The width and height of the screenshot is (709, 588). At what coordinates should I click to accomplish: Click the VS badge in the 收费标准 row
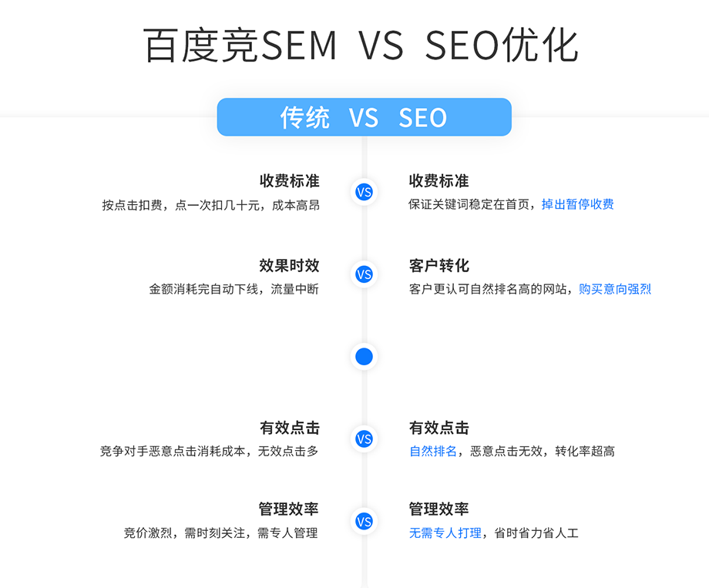(364, 192)
